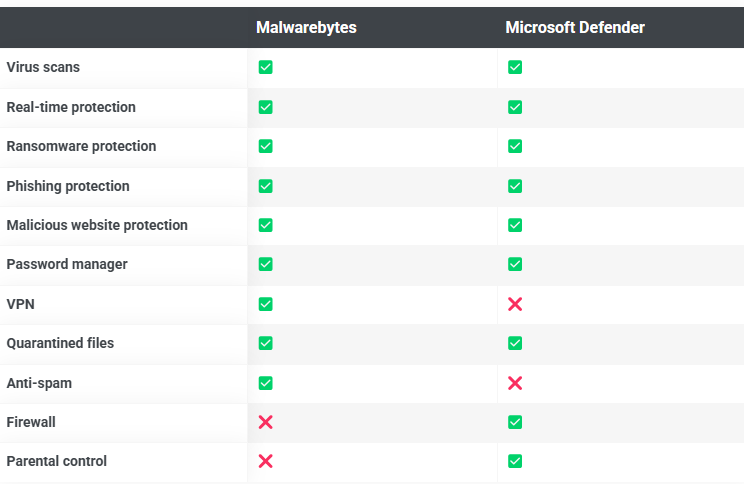Click Malwarebytes Firewall red cross icon
The image size is (744, 484).
pos(265,422)
